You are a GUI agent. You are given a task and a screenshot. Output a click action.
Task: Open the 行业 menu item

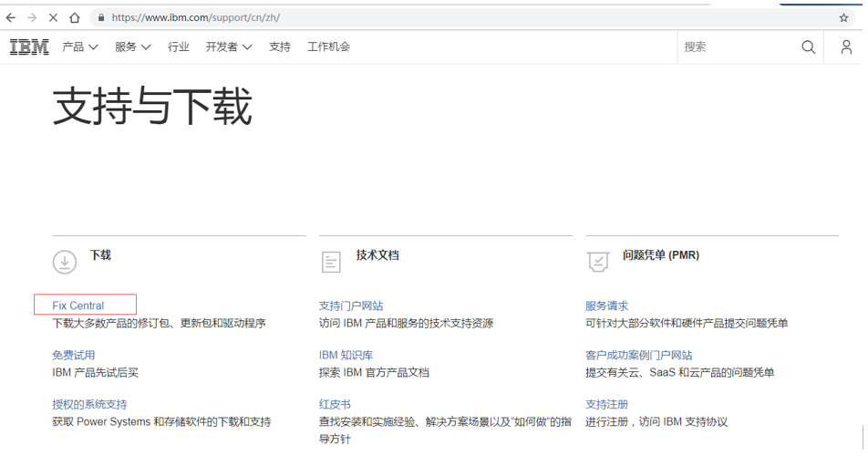(x=179, y=47)
